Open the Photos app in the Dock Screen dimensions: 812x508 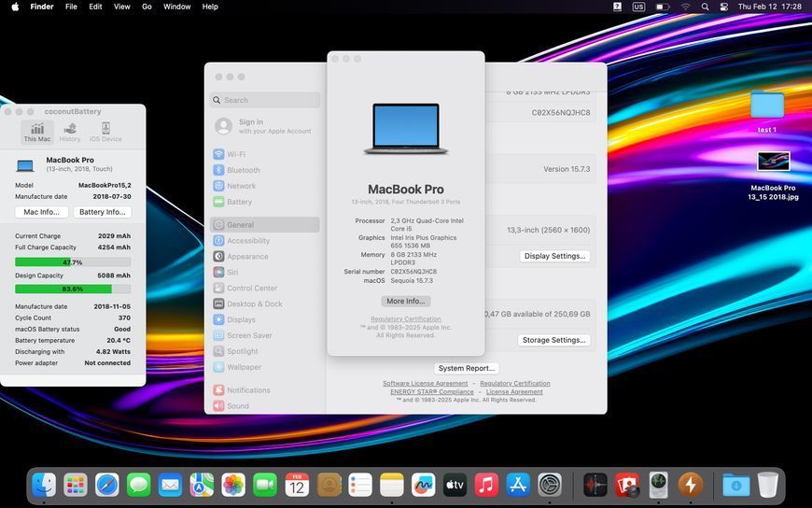click(233, 486)
